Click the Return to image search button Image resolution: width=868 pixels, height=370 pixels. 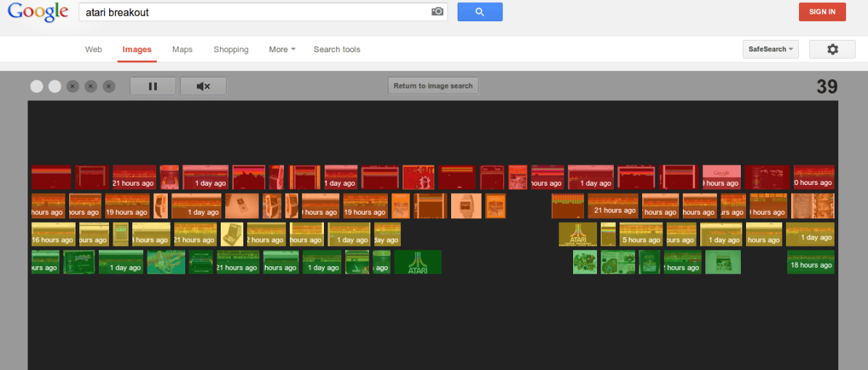[433, 86]
